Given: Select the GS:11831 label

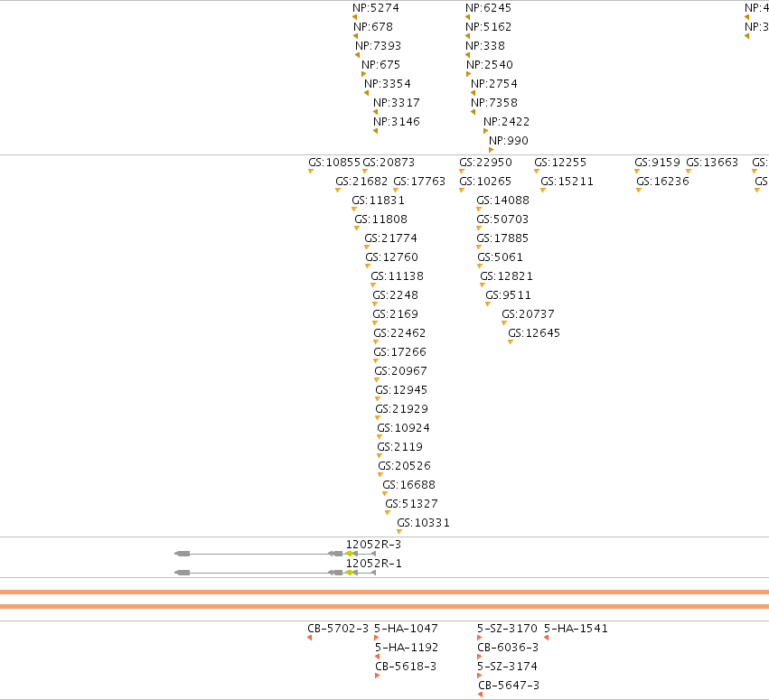Looking at the screenshot, I should point(378,201).
